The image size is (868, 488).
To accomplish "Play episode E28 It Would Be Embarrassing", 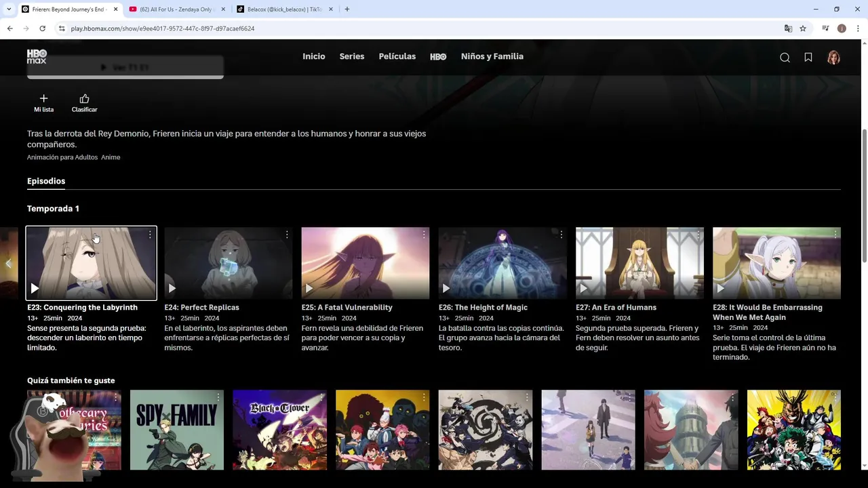I will pyautogui.click(x=719, y=289).
